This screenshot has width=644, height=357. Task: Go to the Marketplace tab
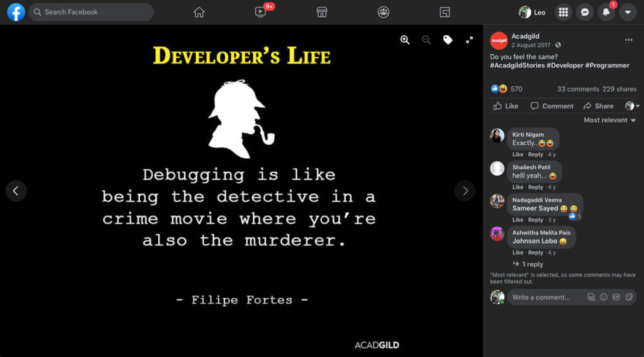[x=322, y=12]
